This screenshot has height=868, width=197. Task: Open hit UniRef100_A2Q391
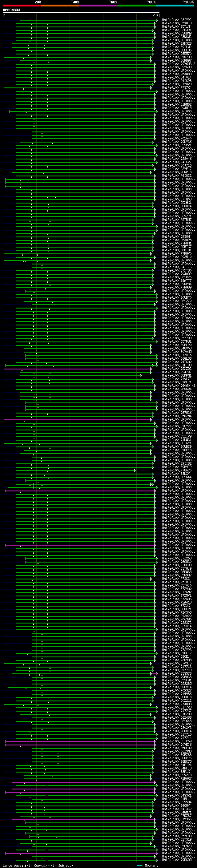pyautogui.click(x=177, y=30)
